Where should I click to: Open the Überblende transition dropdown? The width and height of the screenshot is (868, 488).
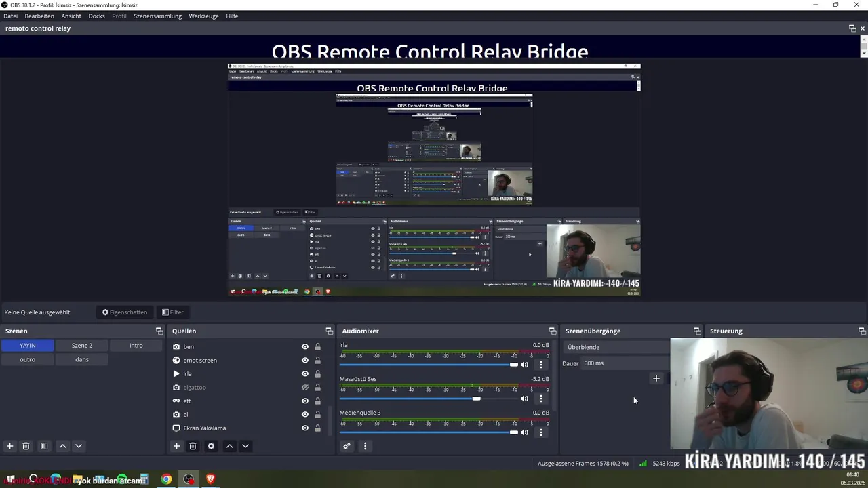(616, 347)
